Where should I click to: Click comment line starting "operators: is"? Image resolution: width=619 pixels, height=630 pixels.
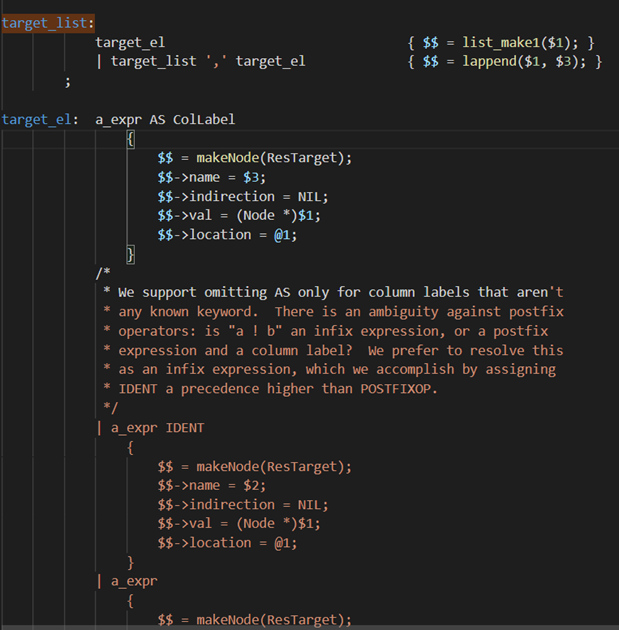325,331
